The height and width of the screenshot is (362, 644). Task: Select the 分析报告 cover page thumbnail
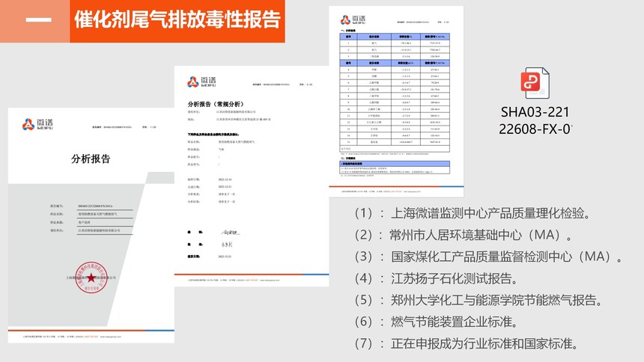(91, 225)
